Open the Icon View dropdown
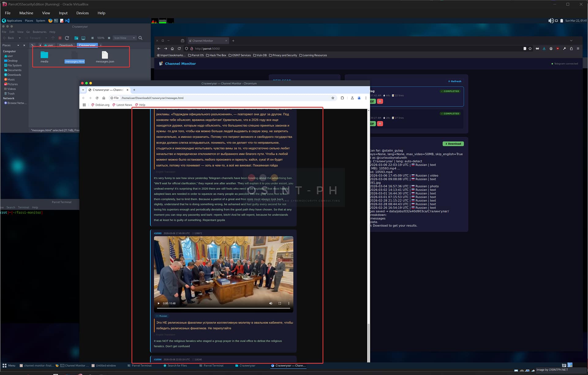 [x=124, y=38]
